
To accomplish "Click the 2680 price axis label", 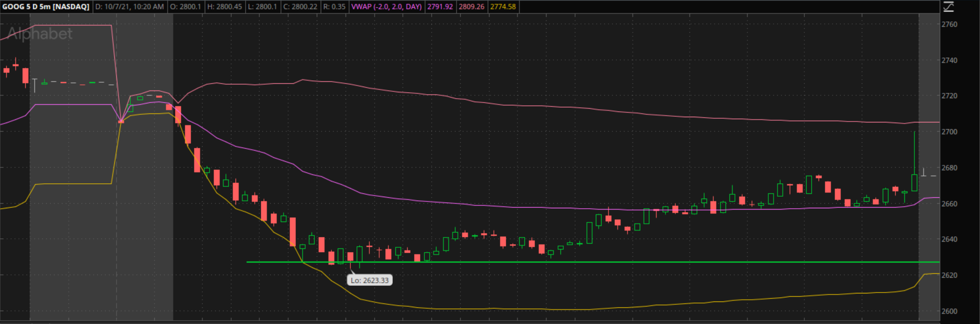I will tap(949, 168).
